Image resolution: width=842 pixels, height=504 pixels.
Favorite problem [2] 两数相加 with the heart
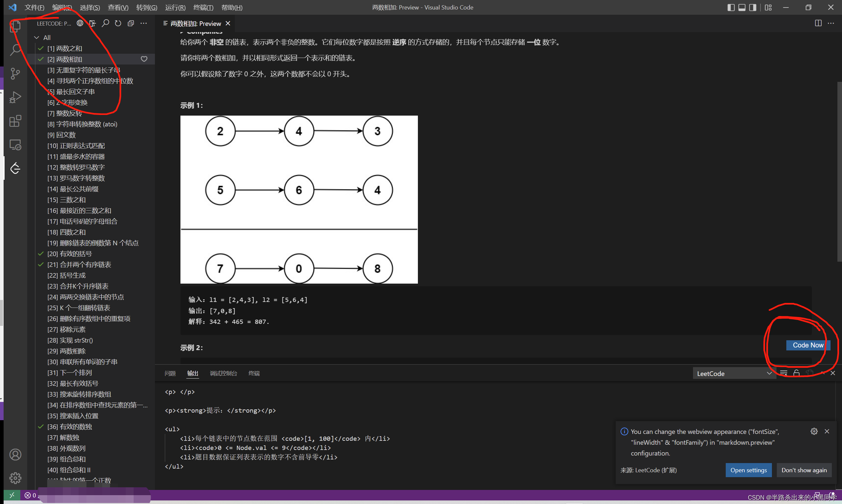point(144,59)
